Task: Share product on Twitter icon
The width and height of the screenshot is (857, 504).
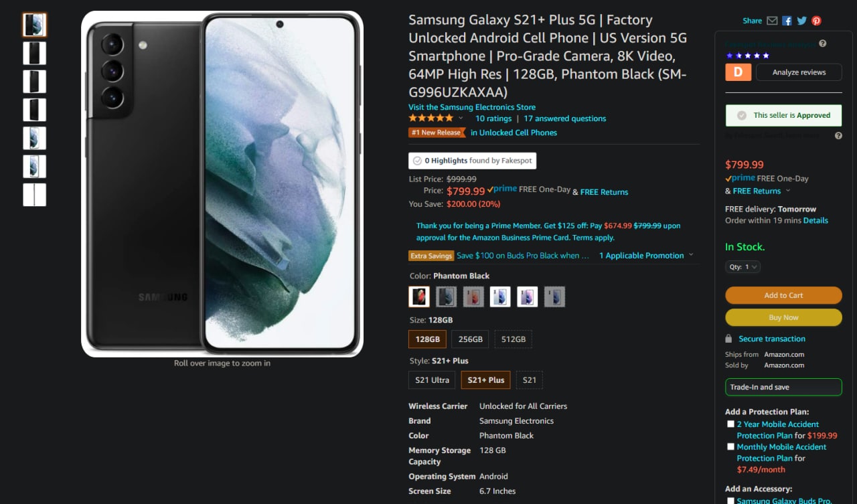Action: [x=801, y=21]
